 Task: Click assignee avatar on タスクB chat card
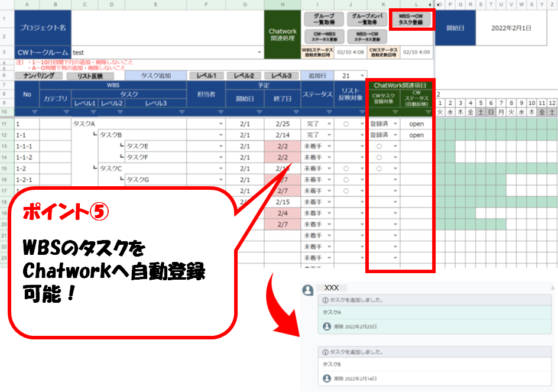coord(327,378)
